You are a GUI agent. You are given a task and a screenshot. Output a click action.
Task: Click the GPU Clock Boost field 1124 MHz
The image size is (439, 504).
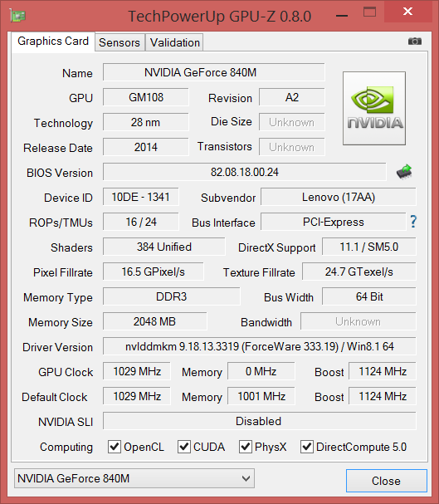(383, 371)
